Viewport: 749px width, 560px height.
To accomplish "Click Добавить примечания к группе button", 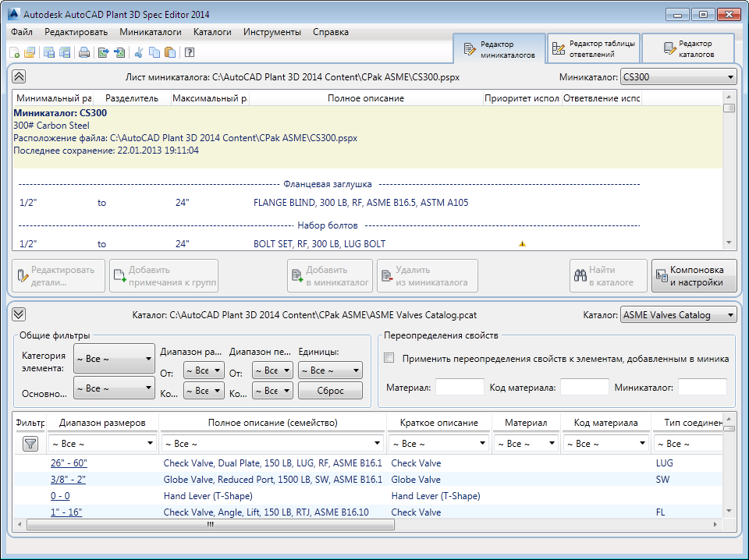I will pos(164,276).
